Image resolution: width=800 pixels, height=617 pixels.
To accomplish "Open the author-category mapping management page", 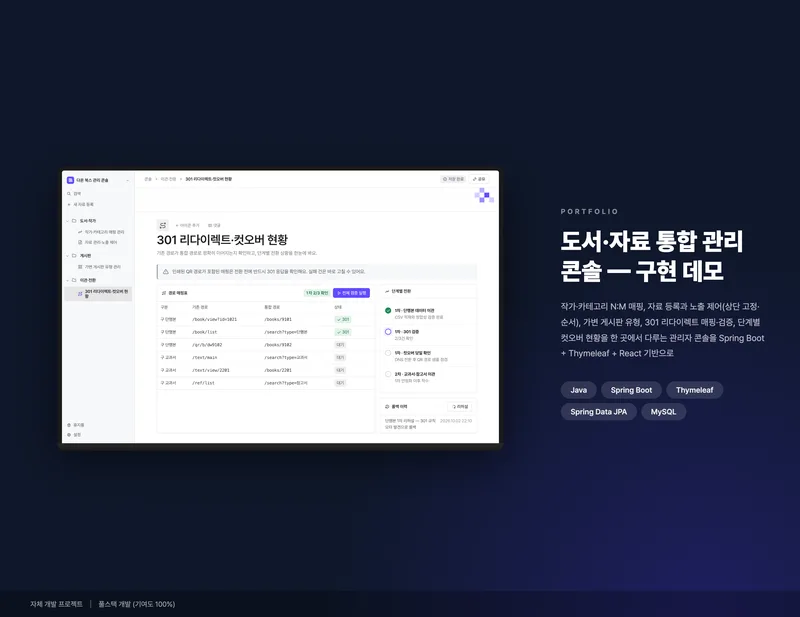I will click(x=101, y=232).
